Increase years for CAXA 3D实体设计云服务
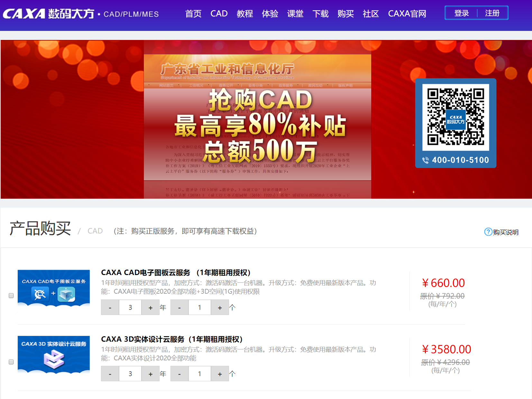Viewport: 532px width, 399px height. (151, 374)
